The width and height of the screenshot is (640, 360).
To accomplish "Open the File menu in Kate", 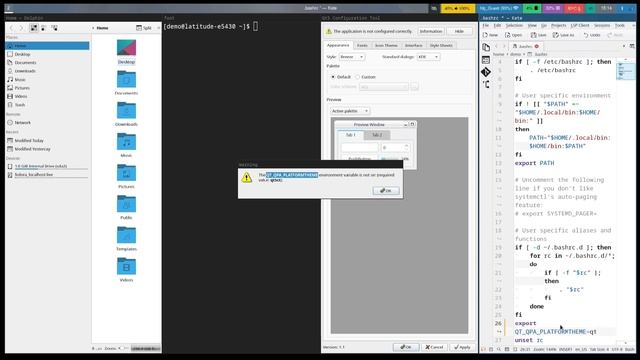I will [x=486, y=25].
